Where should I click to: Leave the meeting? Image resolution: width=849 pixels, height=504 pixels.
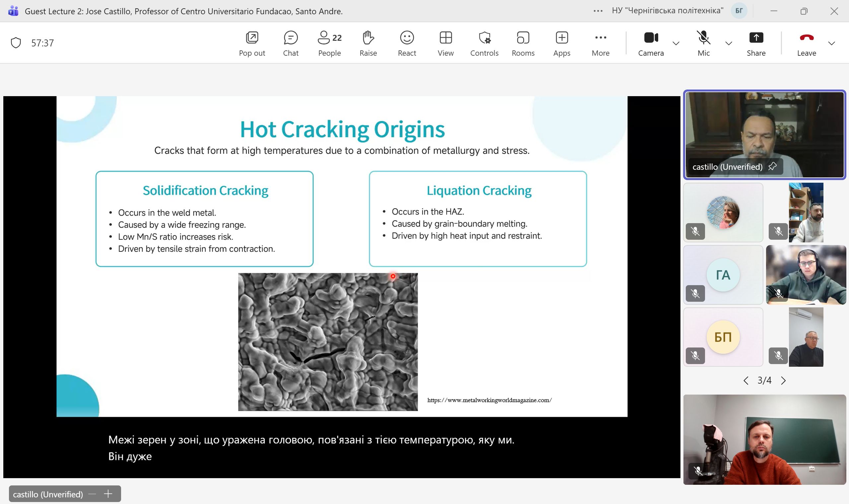tap(806, 43)
